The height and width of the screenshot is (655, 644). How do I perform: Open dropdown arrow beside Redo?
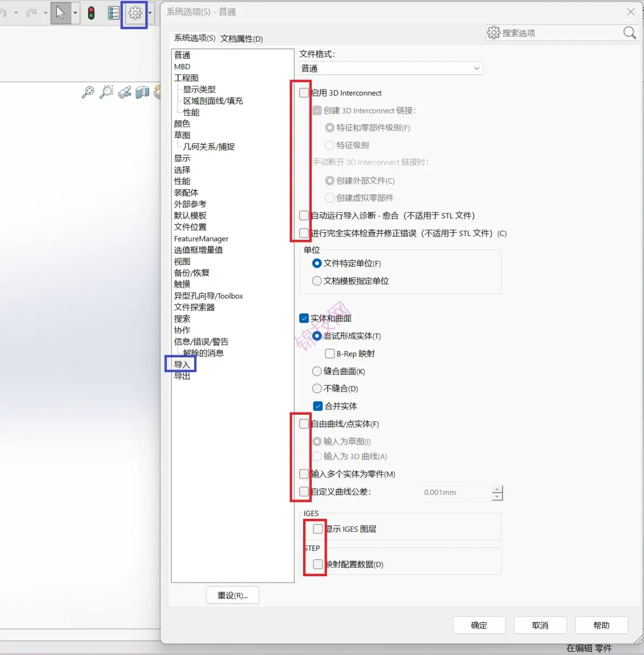coord(45,13)
